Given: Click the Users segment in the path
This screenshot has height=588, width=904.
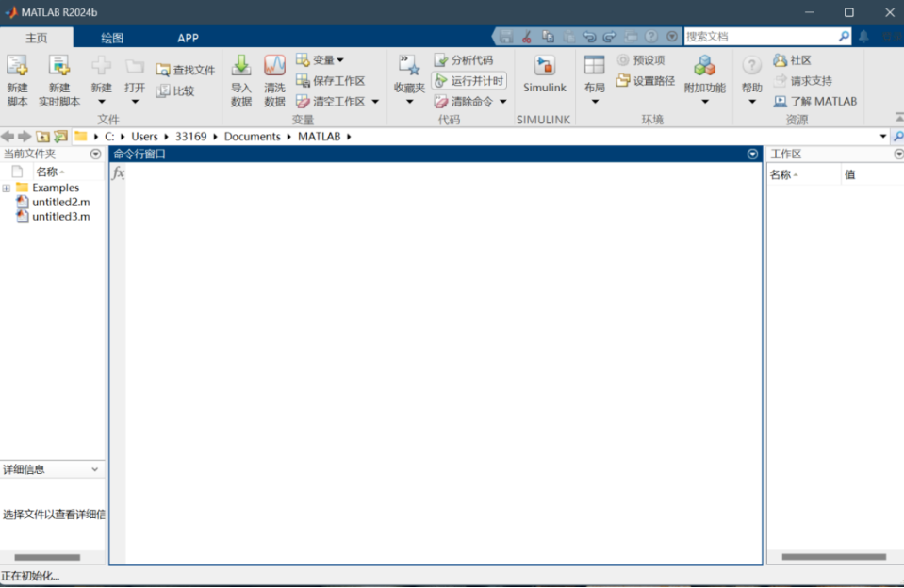Looking at the screenshot, I should click(144, 136).
